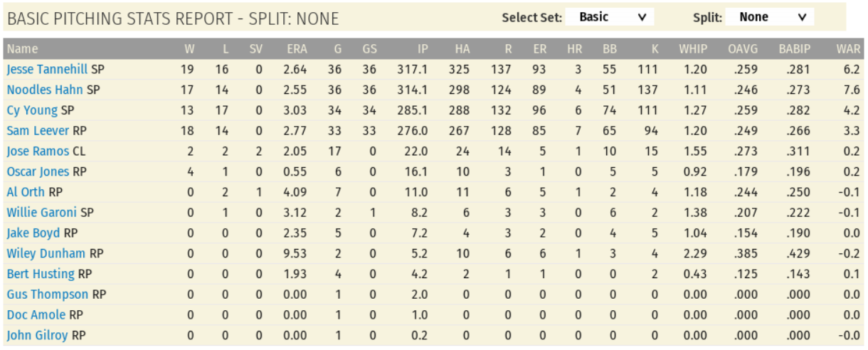Open the Select Set dropdown
Image resolution: width=868 pixels, height=350 pixels.
pos(609,17)
